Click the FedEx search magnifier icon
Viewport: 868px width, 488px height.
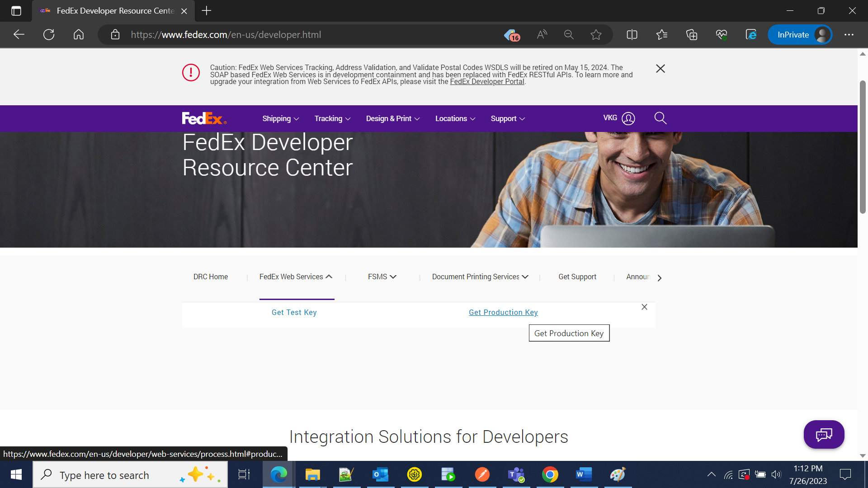[x=660, y=118]
